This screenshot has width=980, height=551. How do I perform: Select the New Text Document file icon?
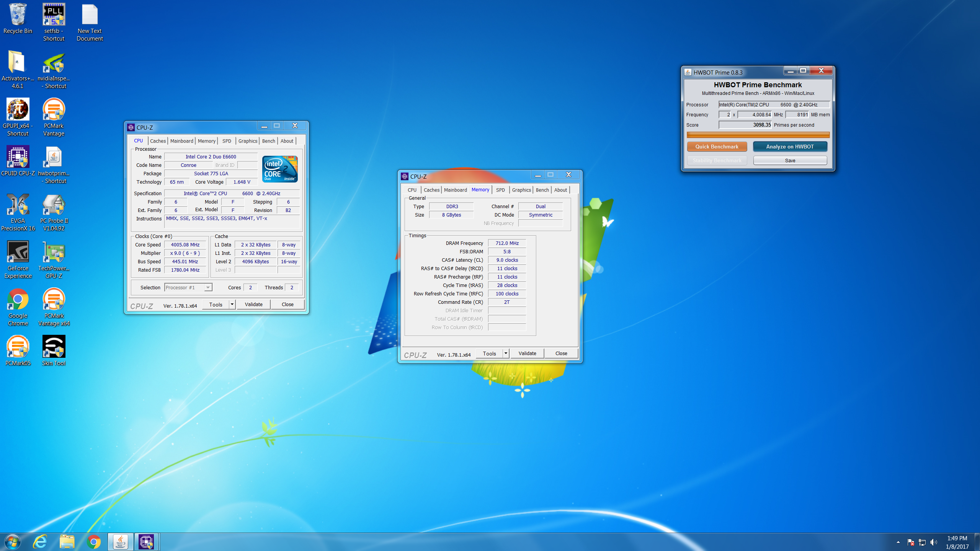[90, 22]
